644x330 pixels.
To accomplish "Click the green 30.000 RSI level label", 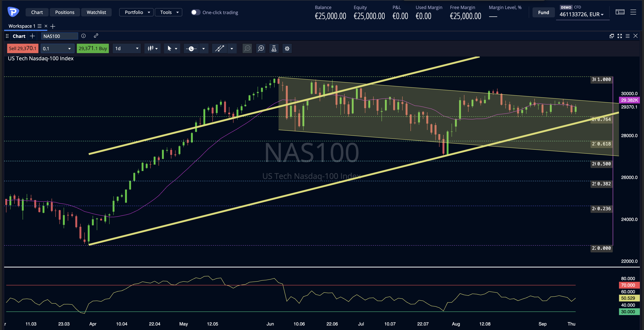I will [x=629, y=312].
